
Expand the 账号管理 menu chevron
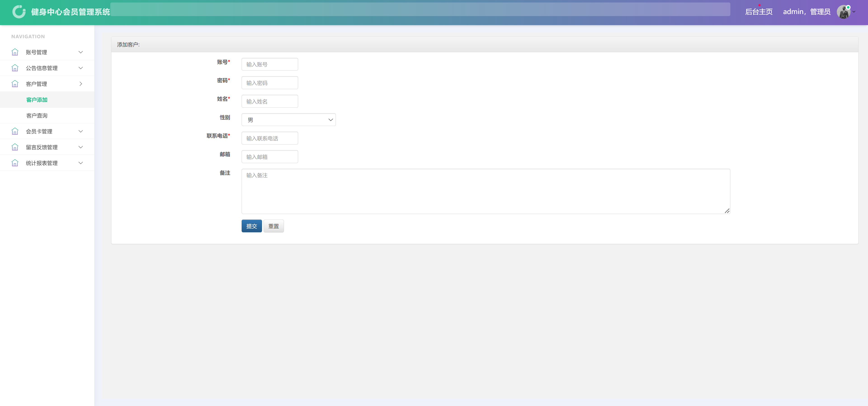point(80,52)
